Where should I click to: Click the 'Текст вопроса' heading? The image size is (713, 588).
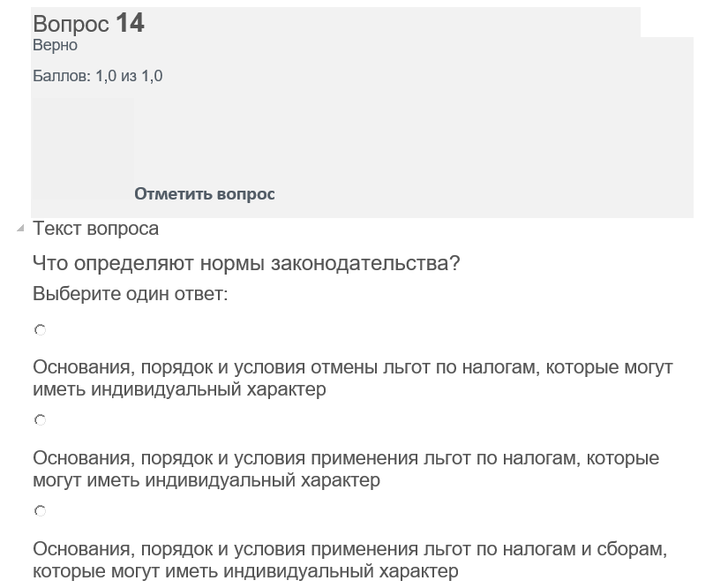[95, 229]
